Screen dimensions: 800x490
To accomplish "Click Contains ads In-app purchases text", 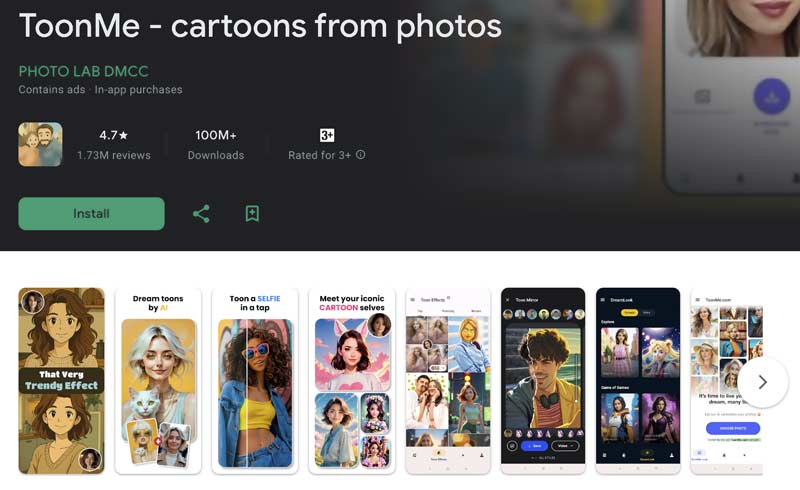I will [101, 90].
